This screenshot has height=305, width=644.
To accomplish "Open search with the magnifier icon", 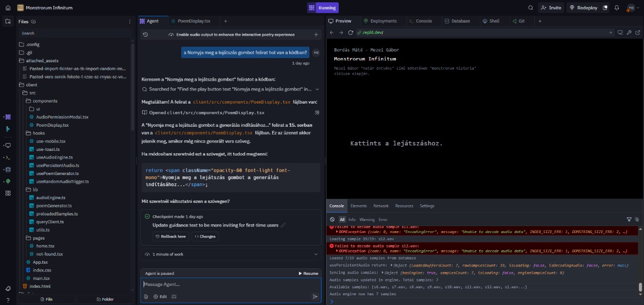I will click(531, 8).
